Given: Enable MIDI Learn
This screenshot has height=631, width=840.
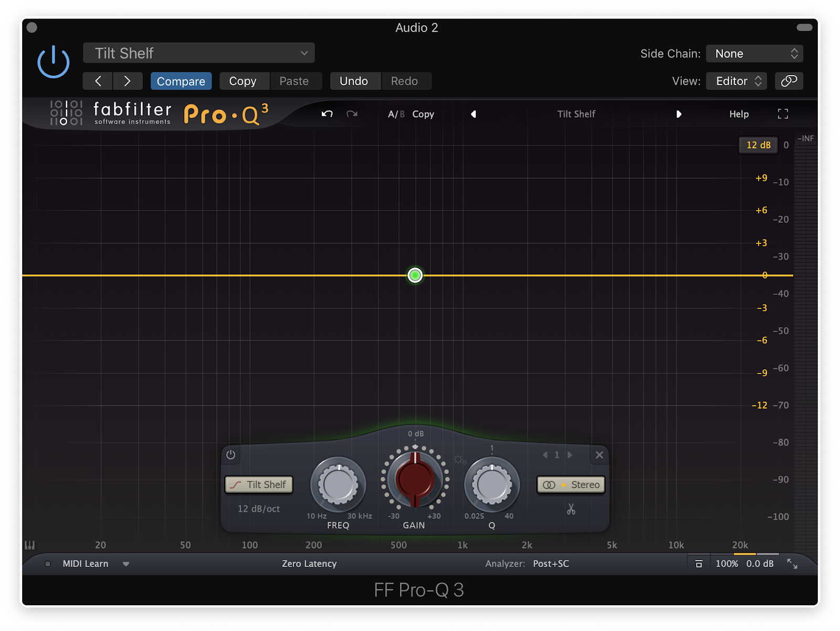Looking at the screenshot, I should coord(85,564).
